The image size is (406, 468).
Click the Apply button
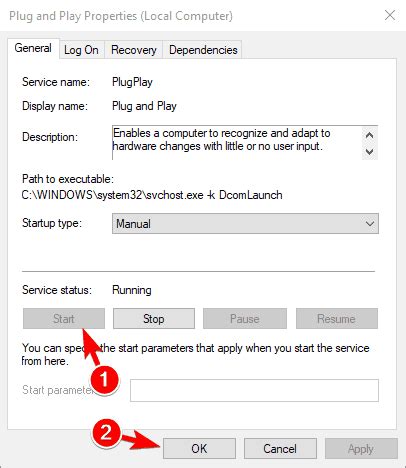[x=361, y=448]
